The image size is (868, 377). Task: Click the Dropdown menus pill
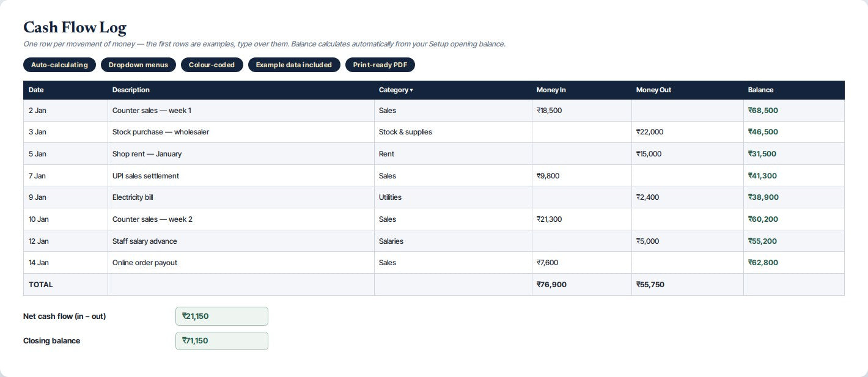(x=138, y=65)
